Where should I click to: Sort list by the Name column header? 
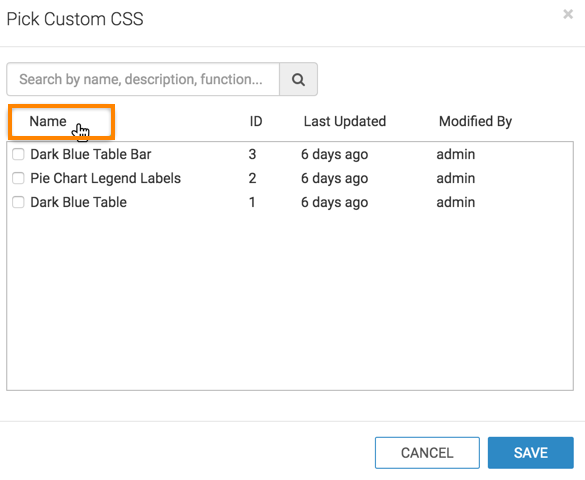(48, 121)
